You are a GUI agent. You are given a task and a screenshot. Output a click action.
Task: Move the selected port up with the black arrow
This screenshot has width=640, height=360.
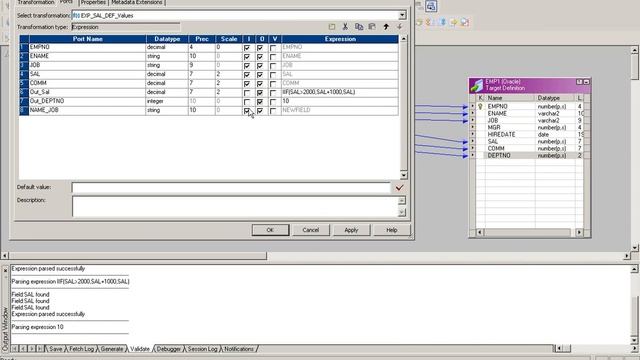point(386,27)
